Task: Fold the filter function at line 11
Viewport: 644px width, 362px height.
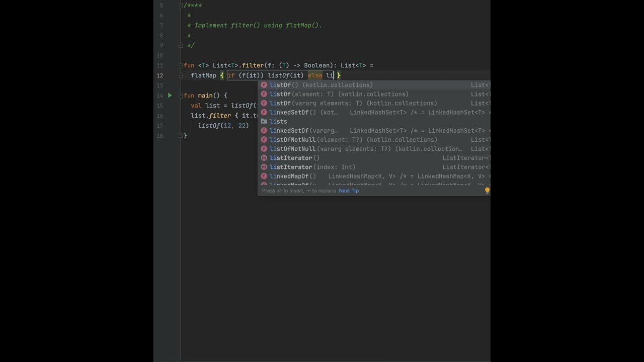Action: point(181,65)
